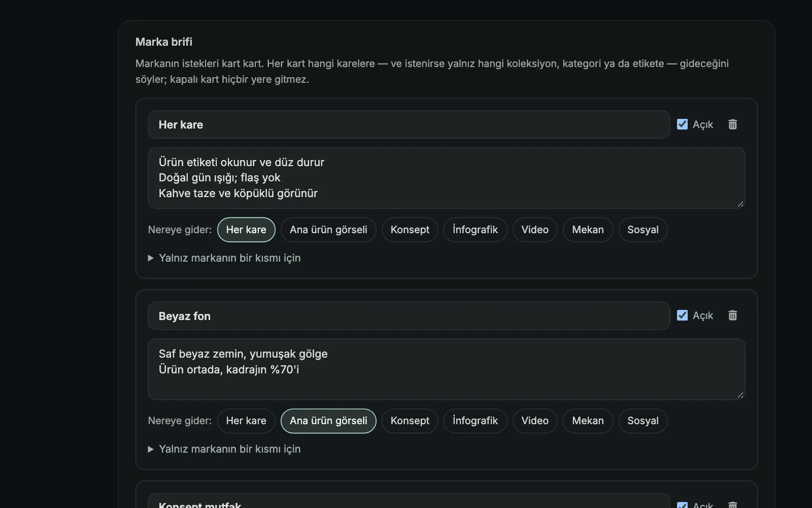
Task: Select 'Ana ürün görseli' chip in Her kare card
Action: click(328, 230)
